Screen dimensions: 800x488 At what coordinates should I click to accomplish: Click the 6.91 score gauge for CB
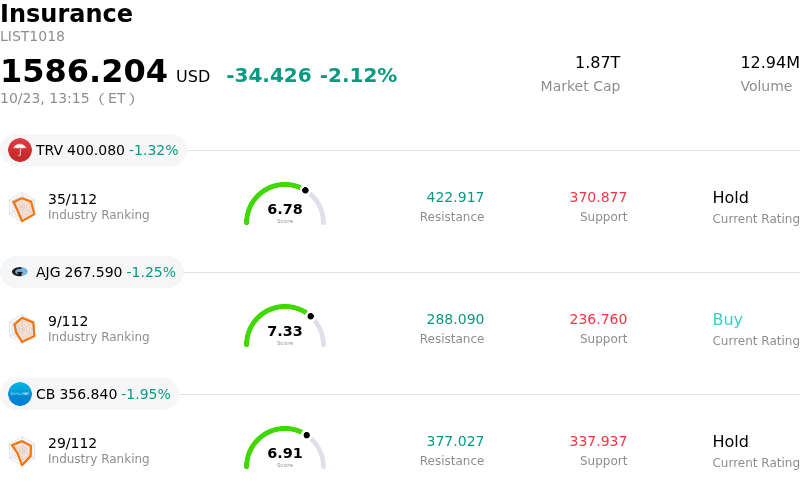coord(285,448)
